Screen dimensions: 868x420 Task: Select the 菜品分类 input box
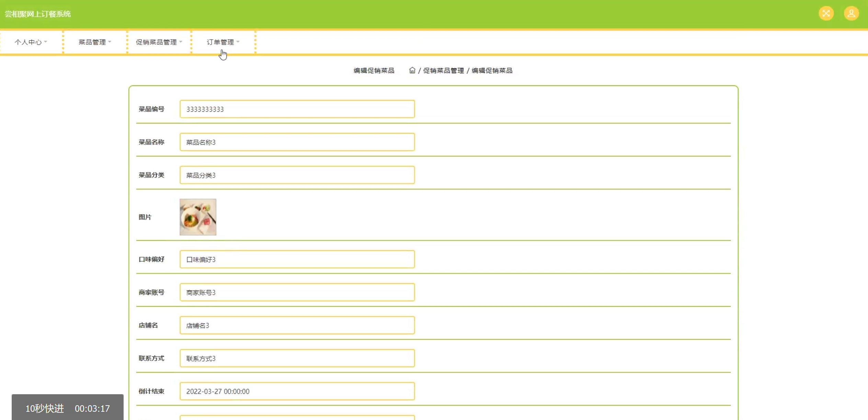(297, 175)
